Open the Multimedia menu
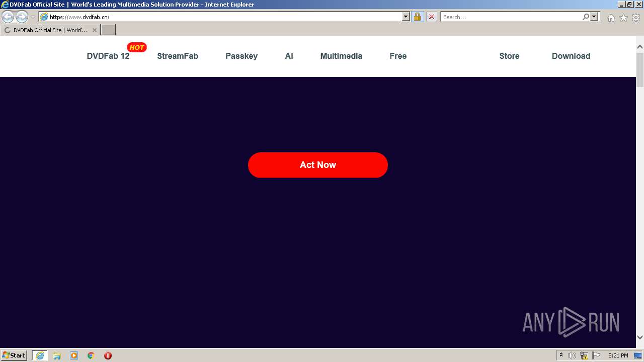The image size is (644, 362). coord(341,56)
